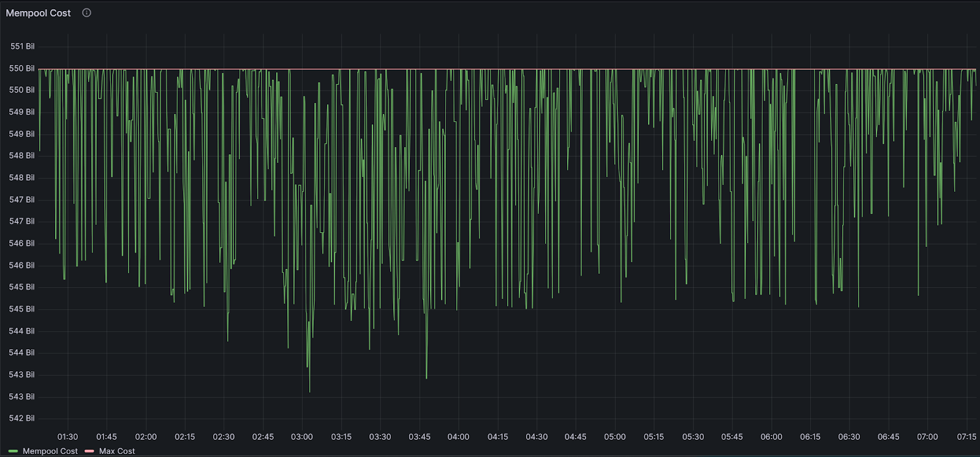The height and width of the screenshot is (457, 980).
Task: Click the 551 Bil y-axis label
Action: point(22,47)
